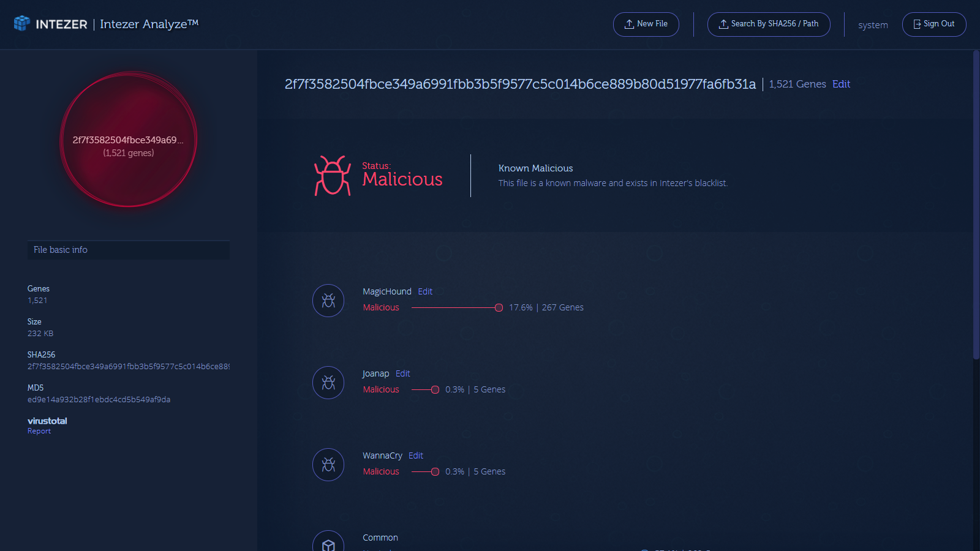Click the Status: Malicious text
The height and width of the screenshot is (551, 980).
[402, 174]
